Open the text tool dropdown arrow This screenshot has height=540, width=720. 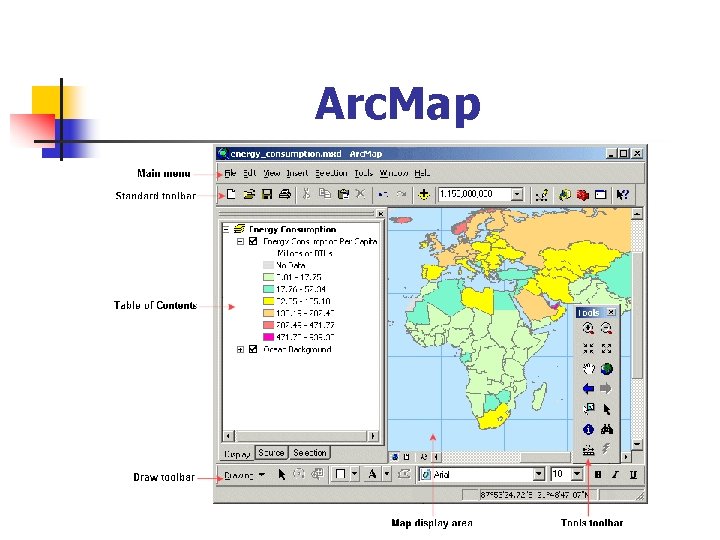pyautogui.click(x=387, y=474)
